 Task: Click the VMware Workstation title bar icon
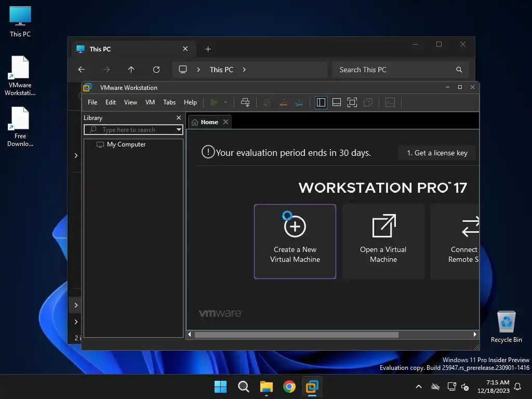[87, 87]
